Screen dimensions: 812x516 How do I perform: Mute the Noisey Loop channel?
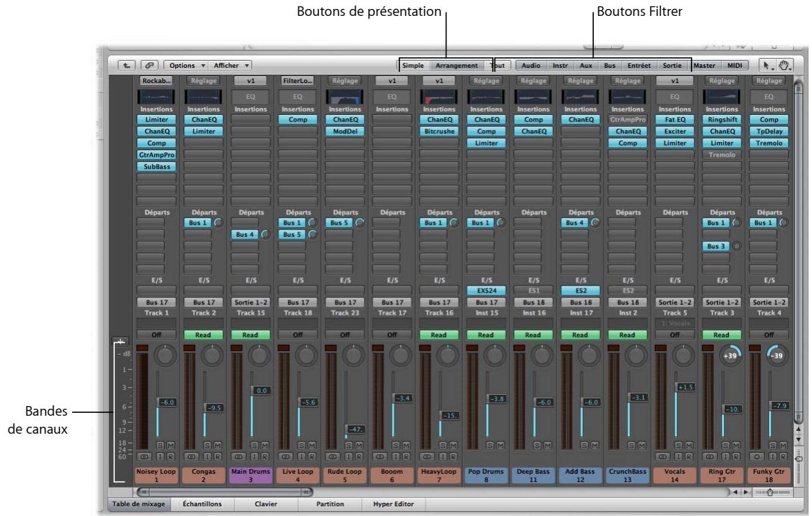[x=170, y=445]
